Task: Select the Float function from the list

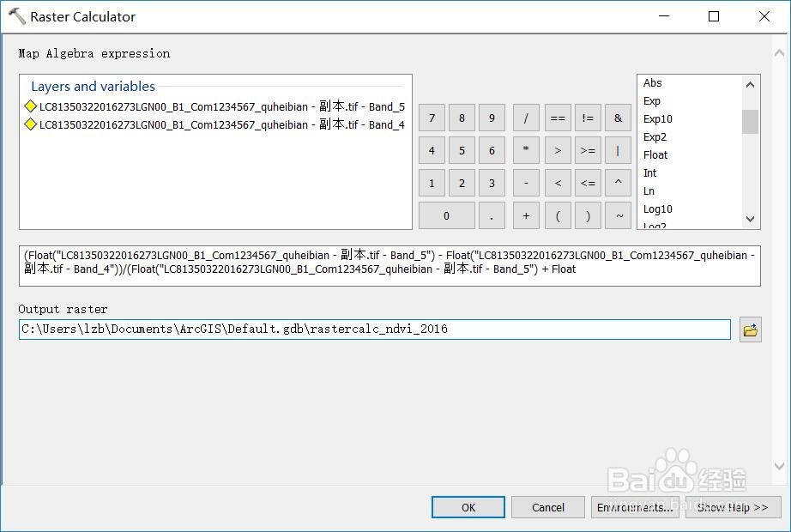Action: 655,154
